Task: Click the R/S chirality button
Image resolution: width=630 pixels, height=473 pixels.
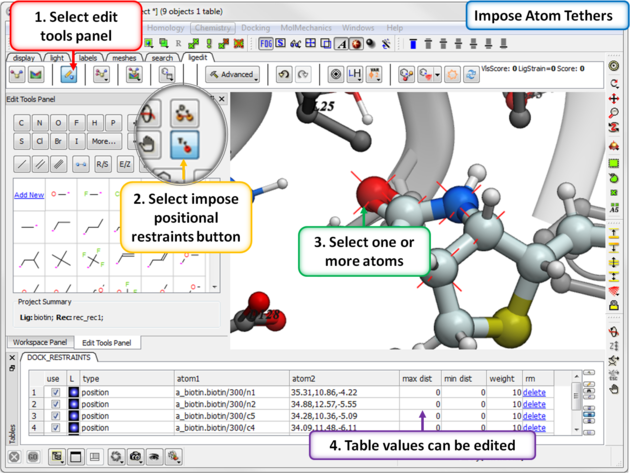Action: [102, 164]
